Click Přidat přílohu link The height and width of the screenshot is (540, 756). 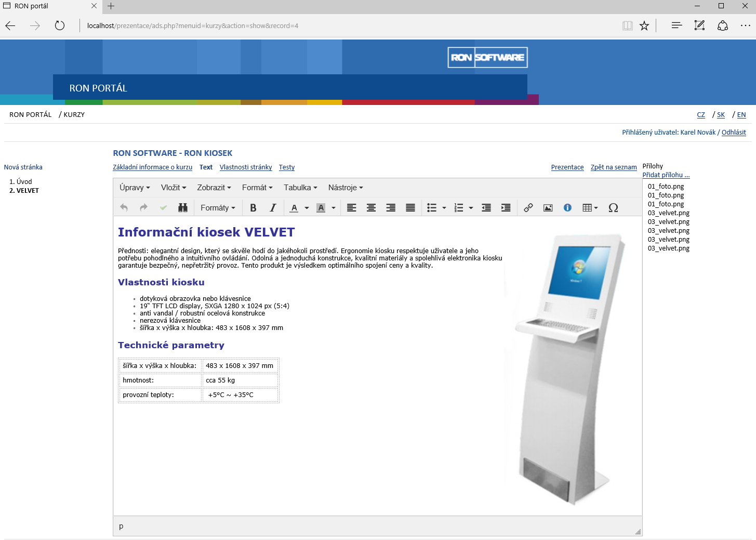tap(666, 175)
